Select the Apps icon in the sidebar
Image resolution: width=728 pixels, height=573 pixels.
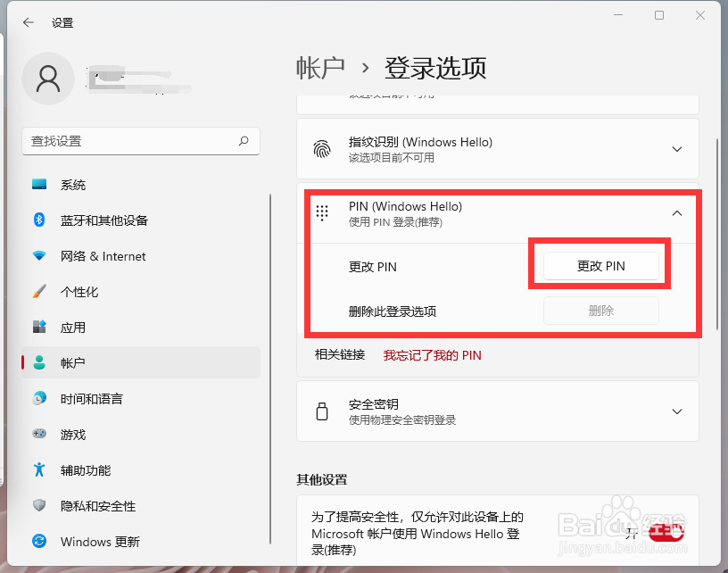[x=39, y=327]
